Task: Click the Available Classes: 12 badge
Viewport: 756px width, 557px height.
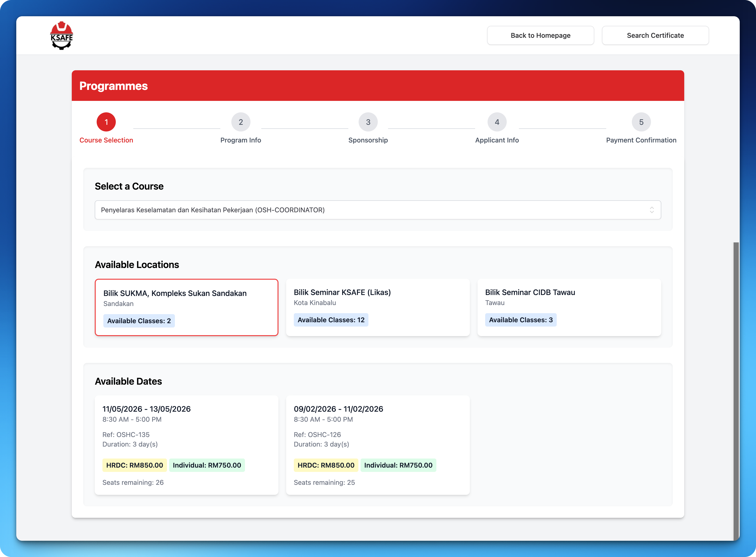Action: coord(331,320)
